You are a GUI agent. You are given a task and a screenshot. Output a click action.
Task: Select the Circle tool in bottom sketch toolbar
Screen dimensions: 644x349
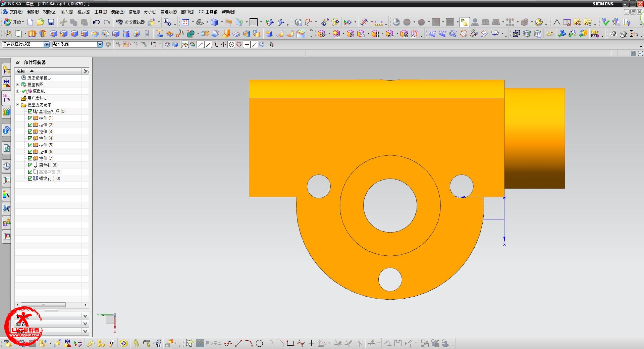coord(259,343)
